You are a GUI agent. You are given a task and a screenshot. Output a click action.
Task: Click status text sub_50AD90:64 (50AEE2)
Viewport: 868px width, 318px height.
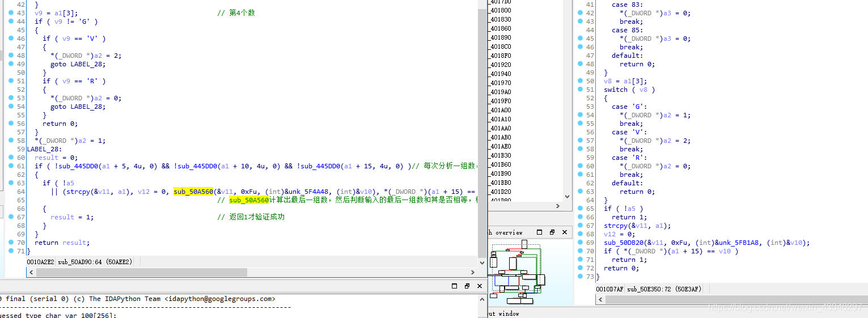[95, 261]
